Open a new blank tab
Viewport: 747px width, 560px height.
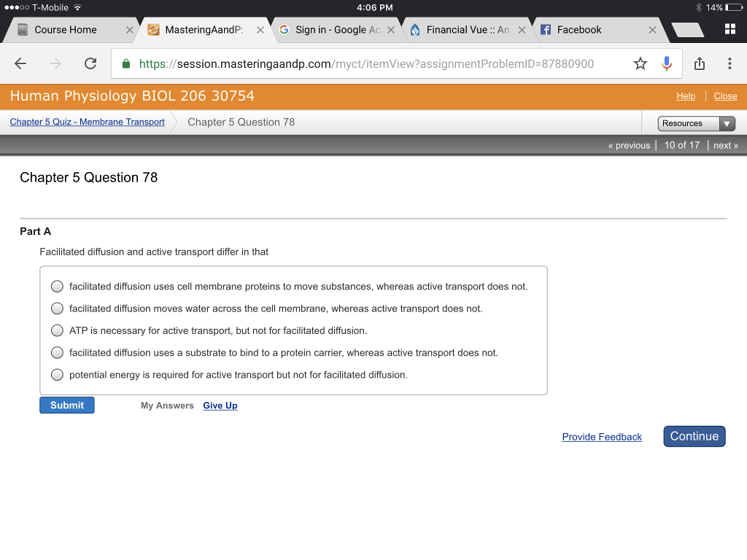687,30
